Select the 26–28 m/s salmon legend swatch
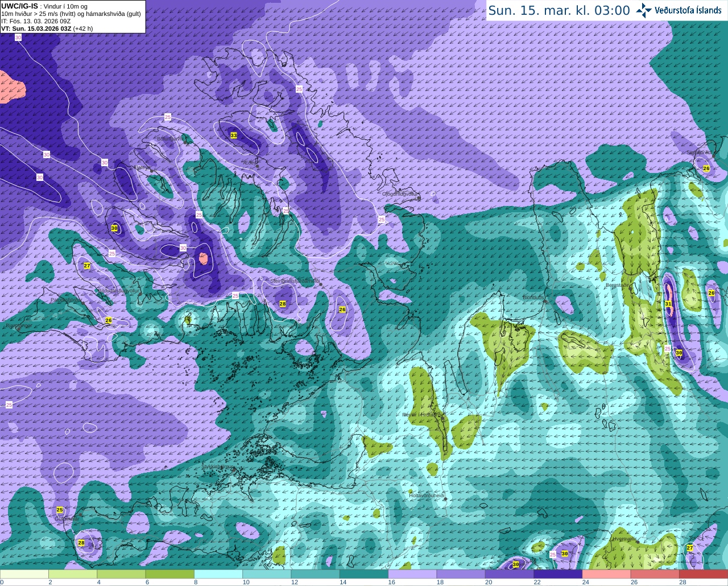The width and height of the screenshot is (728, 586). pyautogui.click(x=655, y=574)
